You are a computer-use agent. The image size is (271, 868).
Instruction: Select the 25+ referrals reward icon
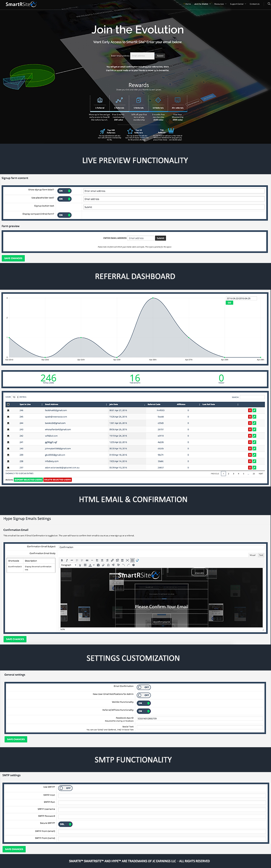[x=178, y=100]
